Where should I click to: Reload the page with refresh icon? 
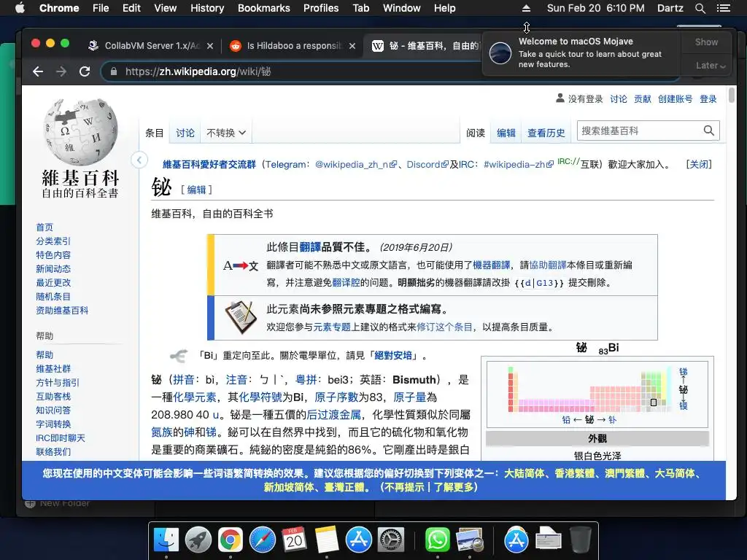tap(85, 71)
